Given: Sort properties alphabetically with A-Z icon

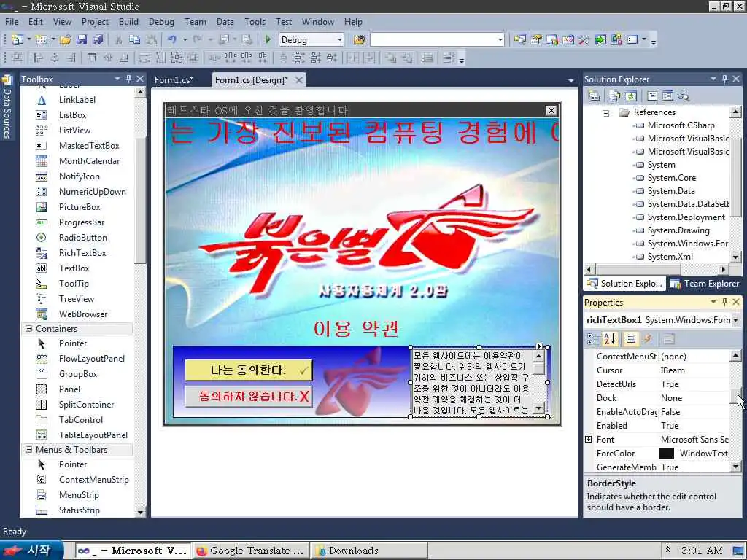Looking at the screenshot, I should [609, 339].
